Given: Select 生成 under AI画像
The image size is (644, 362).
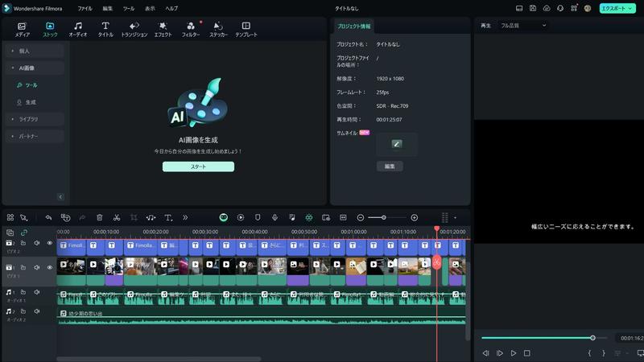Looking at the screenshot, I should (x=31, y=102).
